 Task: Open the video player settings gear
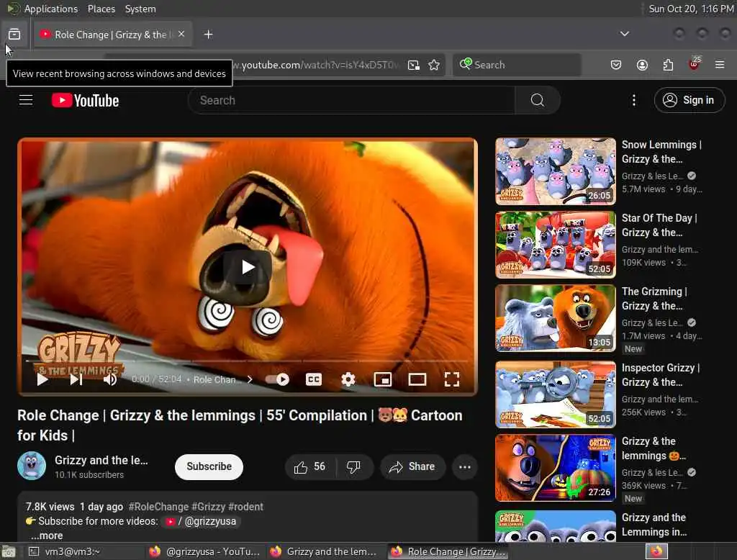[x=348, y=379]
